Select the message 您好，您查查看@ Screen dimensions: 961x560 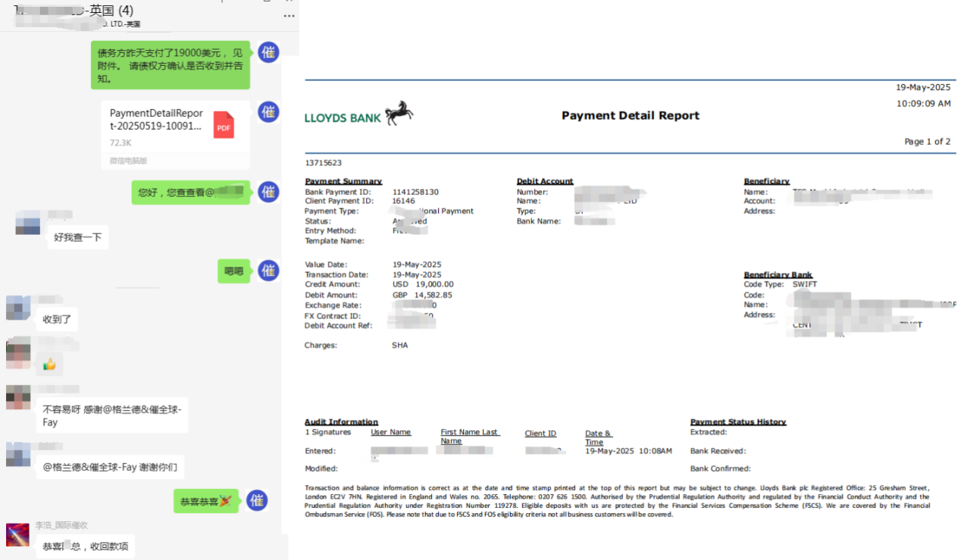tap(190, 192)
